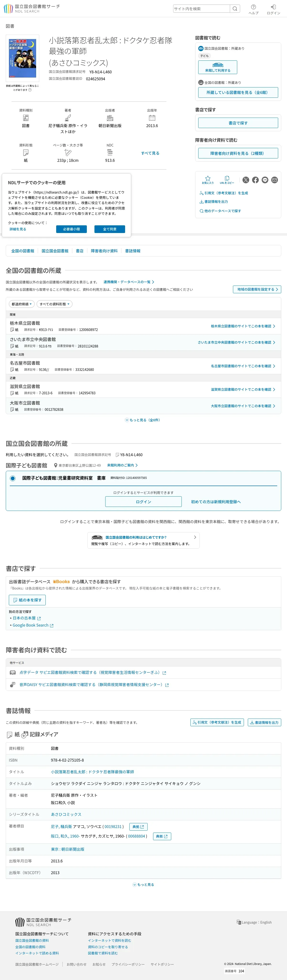Click the 来館して利用する button
Viewport: 287px width, 980px height.
coord(218,67)
